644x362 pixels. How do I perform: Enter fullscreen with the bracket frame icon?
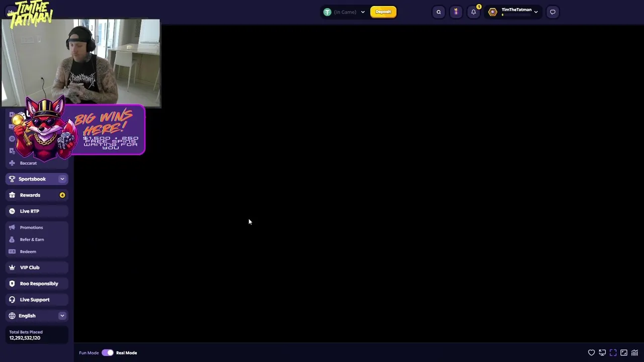click(x=613, y=353)
